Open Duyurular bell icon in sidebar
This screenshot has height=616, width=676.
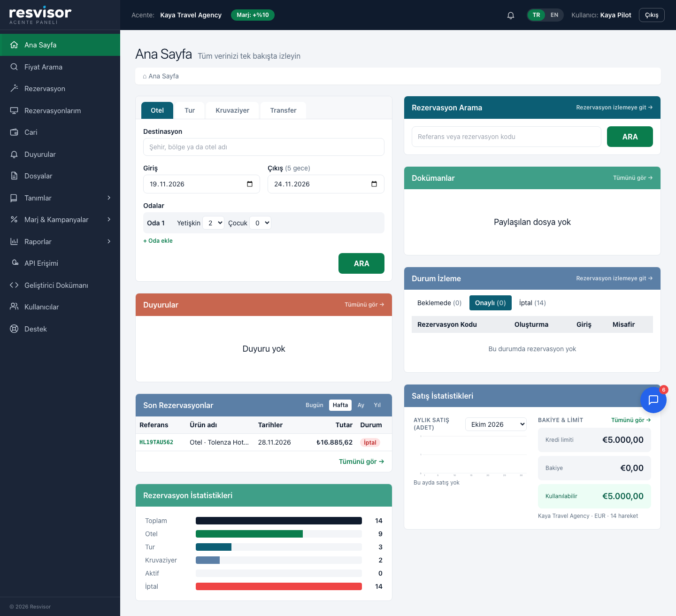[14, 154]
